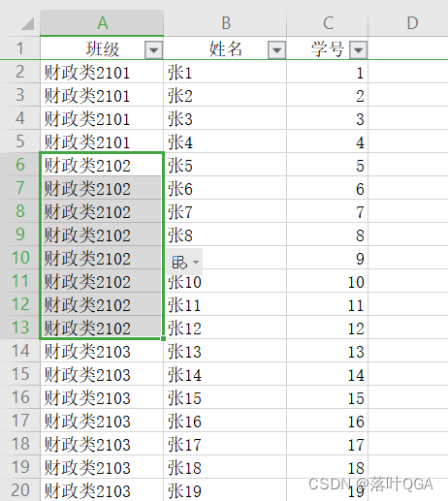Click student number cell 12 in column C
The height and width of the screenshot is (501, 448).
pos(328,328)
